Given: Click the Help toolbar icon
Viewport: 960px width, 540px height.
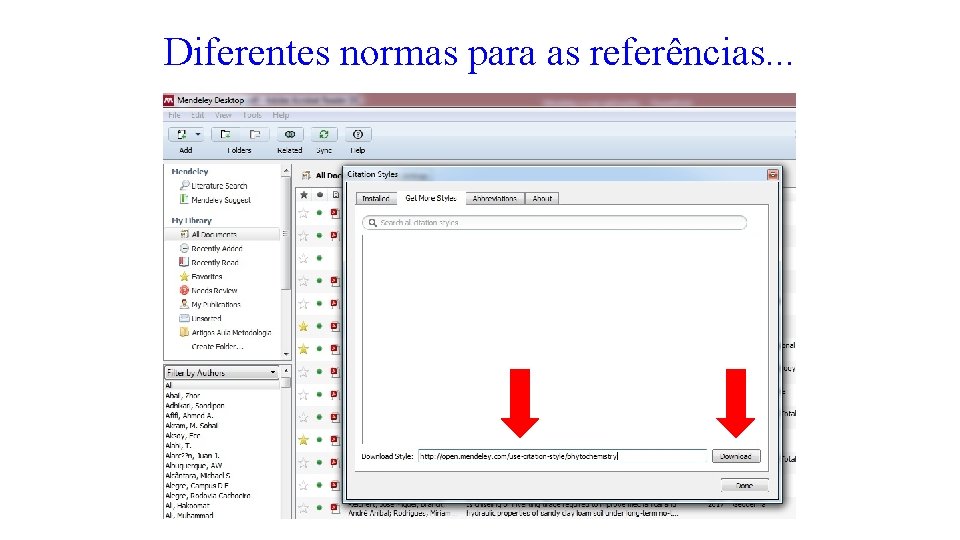Looking at the screenshot, I should (x=358, y=134).
